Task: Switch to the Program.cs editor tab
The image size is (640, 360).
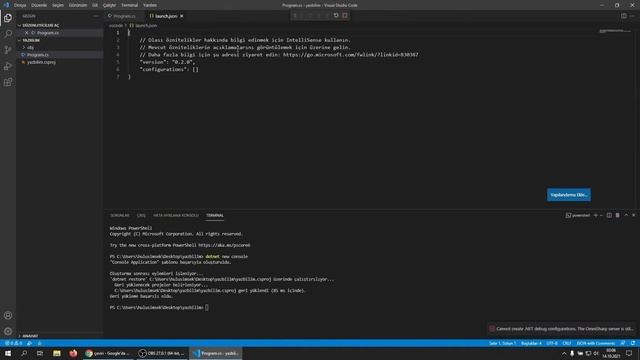Action: (x=124, y=16)
